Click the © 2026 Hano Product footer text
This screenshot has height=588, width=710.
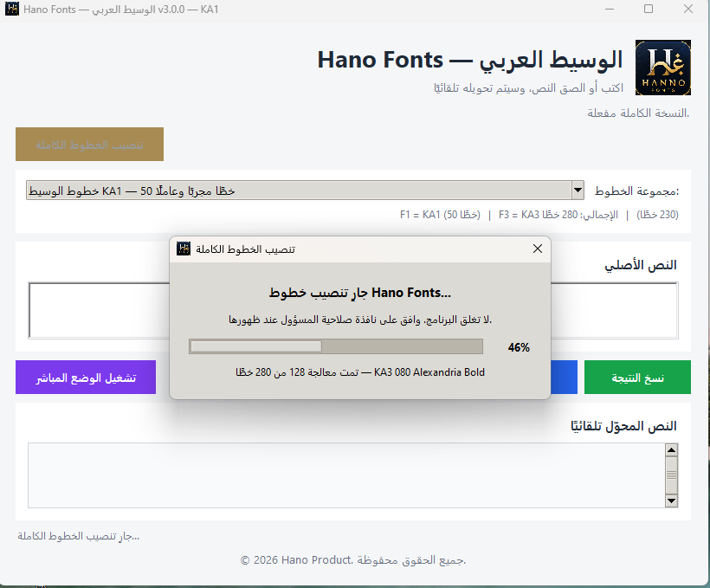point(353,560)
